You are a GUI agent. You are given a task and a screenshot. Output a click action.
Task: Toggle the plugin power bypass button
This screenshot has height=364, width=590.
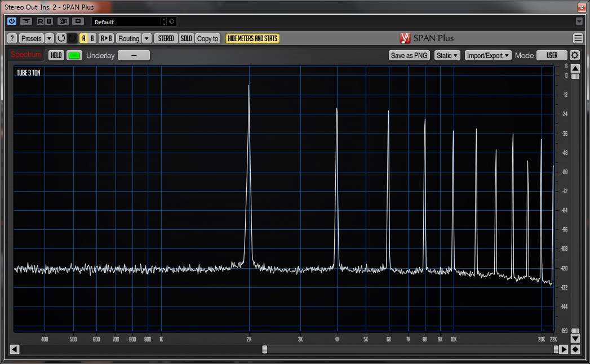click(x=12, y=21)
